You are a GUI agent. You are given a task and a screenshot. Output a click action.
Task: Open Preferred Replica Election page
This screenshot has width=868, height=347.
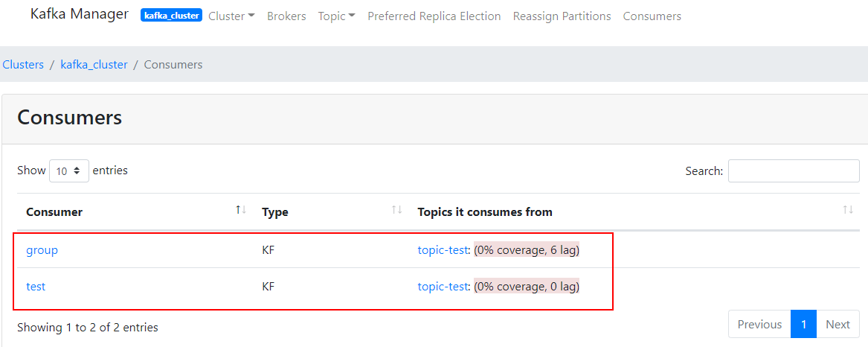(434, 16)
